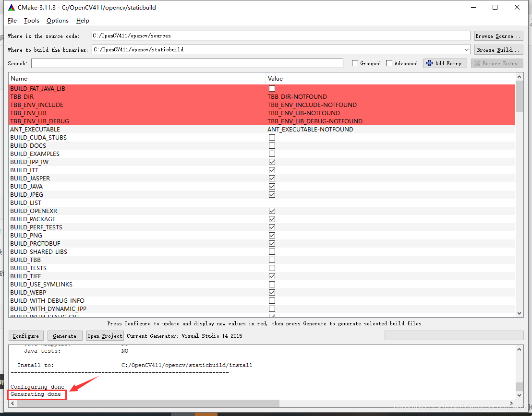This screenshot has width=532, height=416.
Task: Enable BUILD_USE_SYMLINKS checkbox
Action: click(272, 285)
